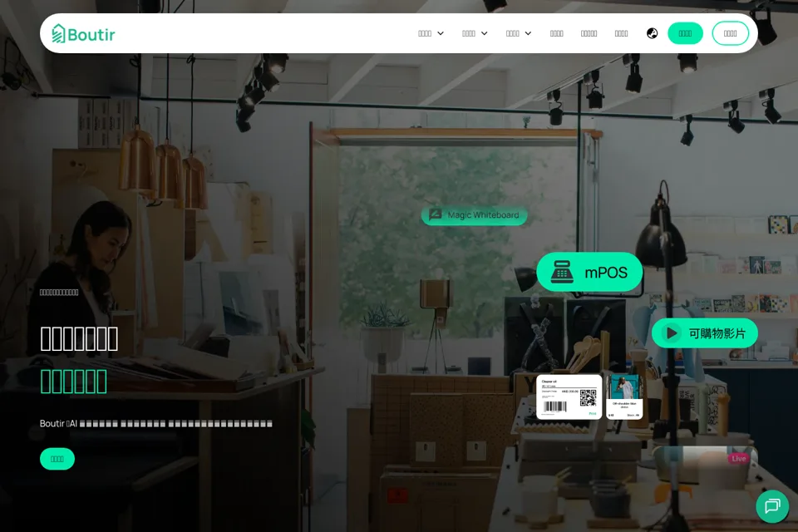The image size is (798, 532).
Task: Click the white outlined navbar button
Action: click(731, 33)
